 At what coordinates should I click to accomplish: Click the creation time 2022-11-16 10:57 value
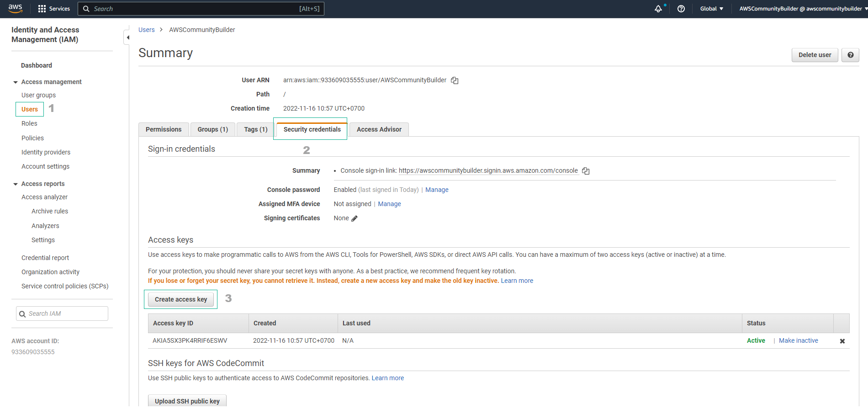pos(324,108)
